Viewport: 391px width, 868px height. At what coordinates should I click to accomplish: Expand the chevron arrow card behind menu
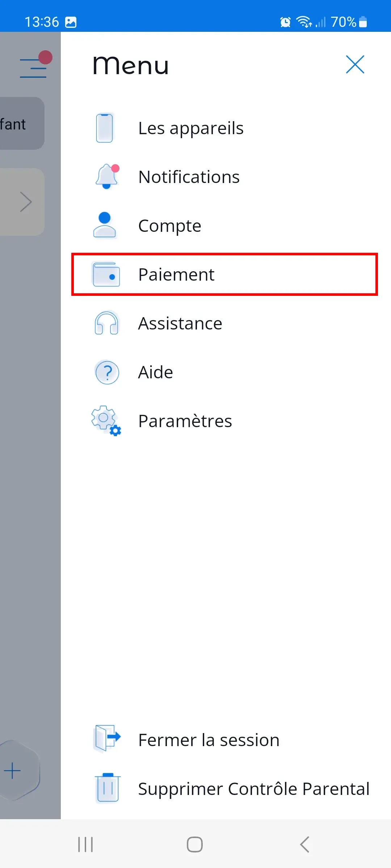click(25, 202)
